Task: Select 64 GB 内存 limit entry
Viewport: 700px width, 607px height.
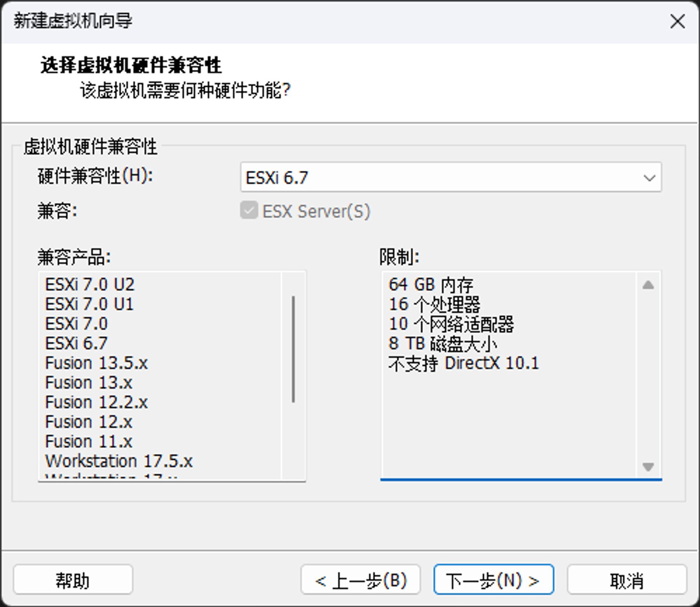Action: [430, 284]
